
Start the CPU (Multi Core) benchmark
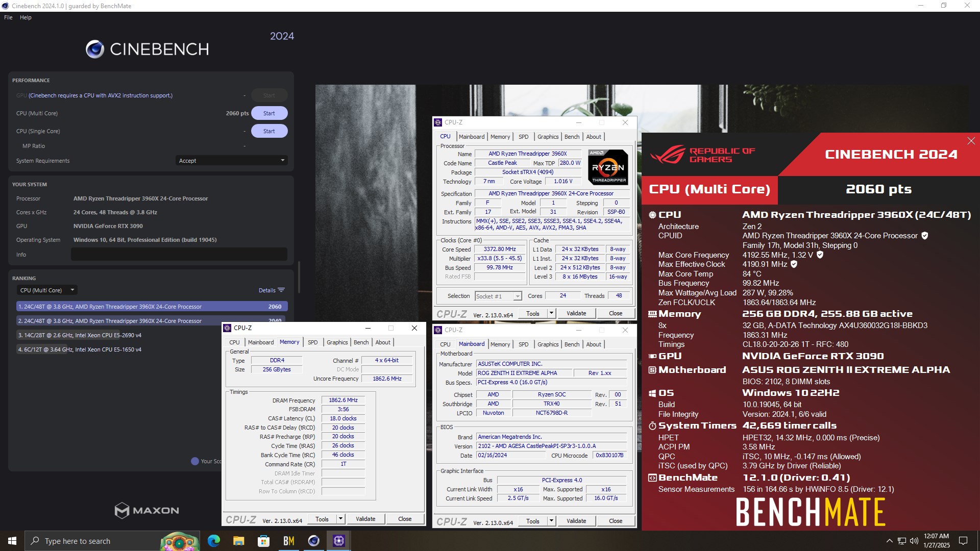(269, 113)
